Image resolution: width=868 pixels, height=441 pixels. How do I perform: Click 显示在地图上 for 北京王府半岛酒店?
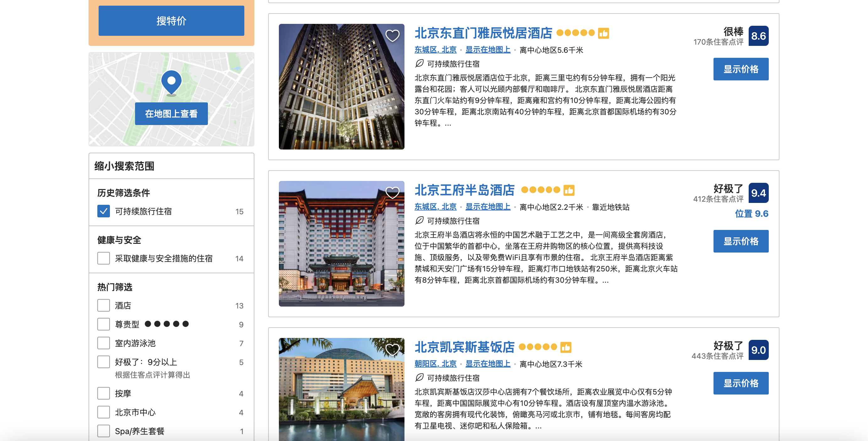[488, 207]
